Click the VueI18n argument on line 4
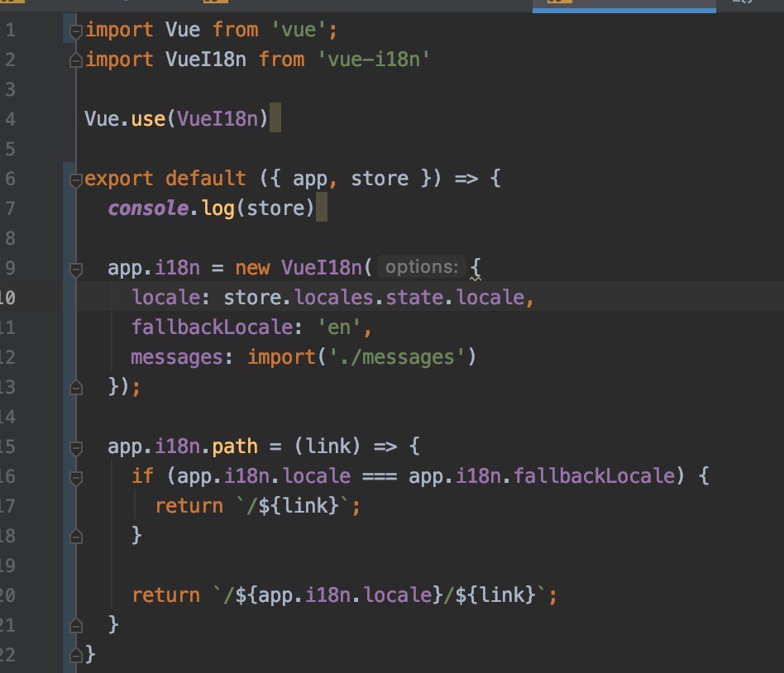This screenshot has height=673, width=784. 218,119
